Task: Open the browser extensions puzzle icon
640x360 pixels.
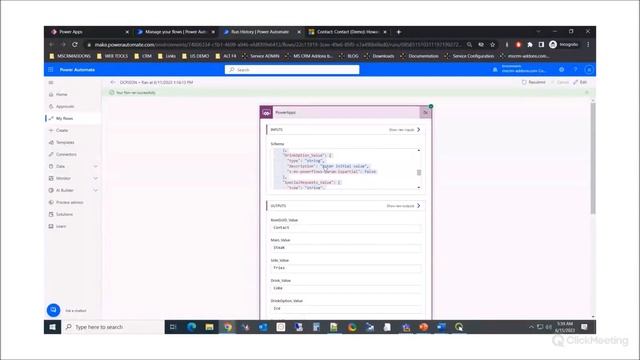Action: (x=530, y=44)
